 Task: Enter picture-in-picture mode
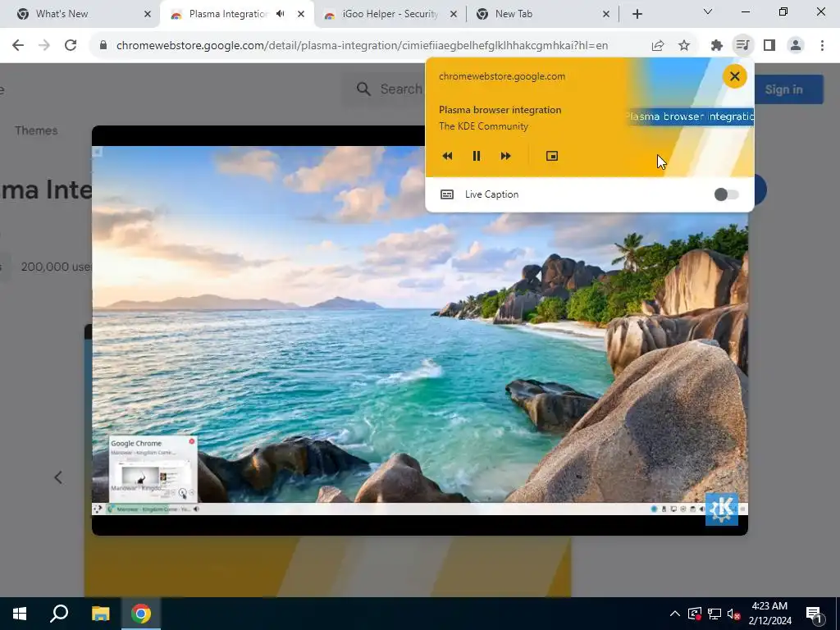[x=552, y=156]
